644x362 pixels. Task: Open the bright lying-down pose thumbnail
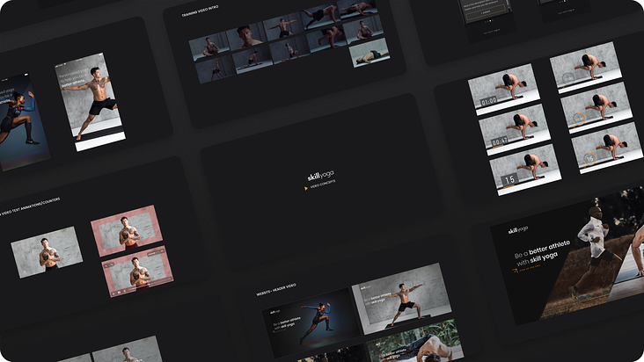coord(370,53)
